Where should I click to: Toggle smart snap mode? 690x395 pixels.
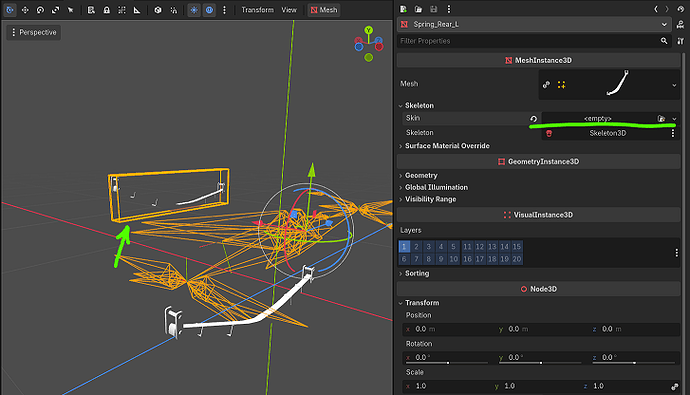[x=173, y=10]
